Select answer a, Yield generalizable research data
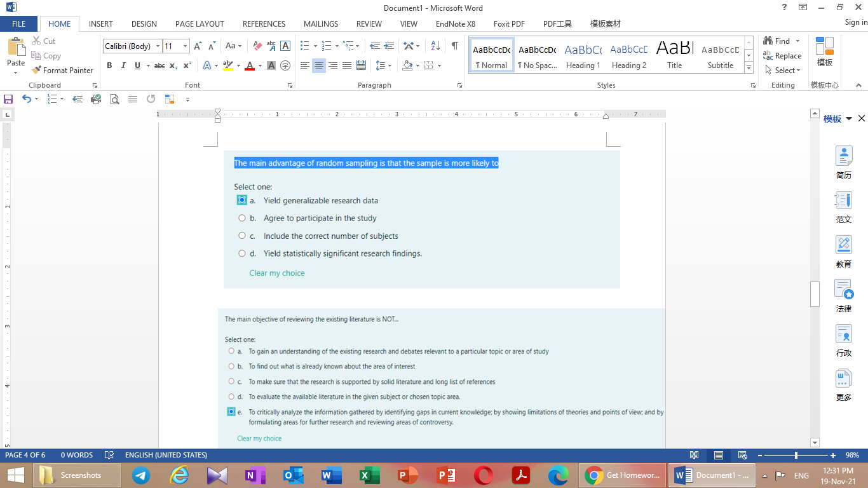 pos(241,200)
